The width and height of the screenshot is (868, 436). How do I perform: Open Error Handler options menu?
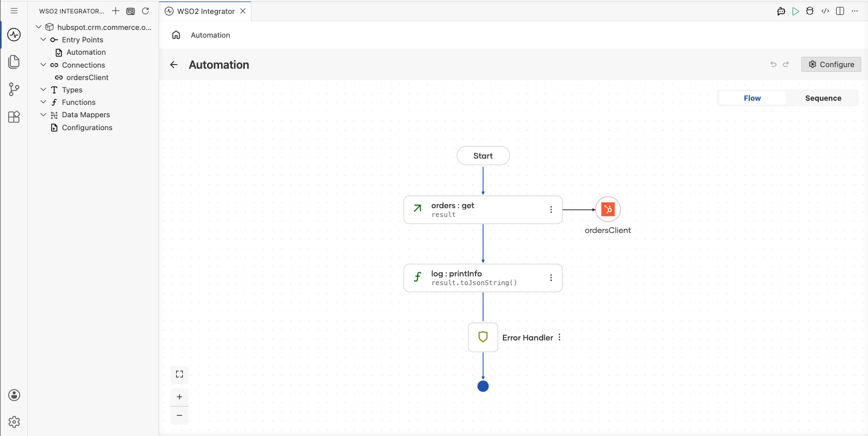[x=559, y=337]
